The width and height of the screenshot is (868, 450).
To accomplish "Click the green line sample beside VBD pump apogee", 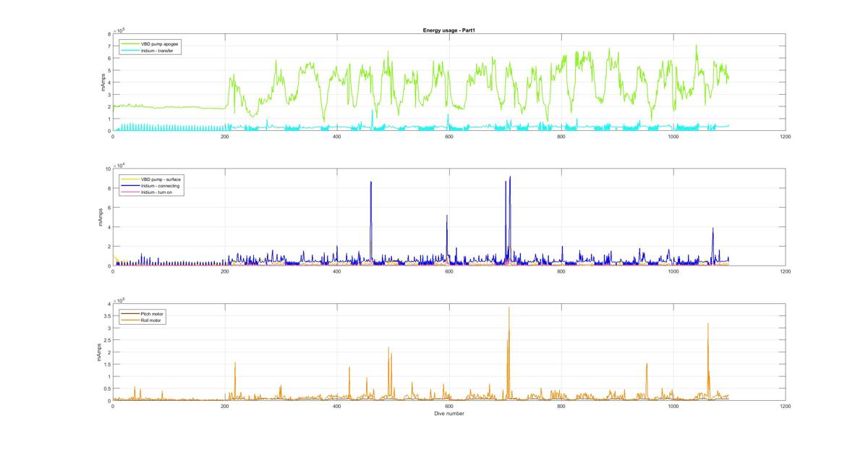I will (x=129, y=44).
